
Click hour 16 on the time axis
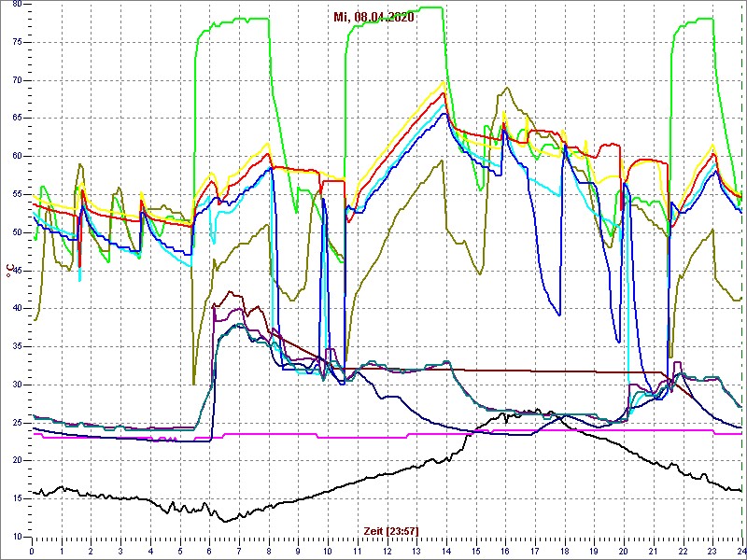pyautogui.click(x=505, y=551)
